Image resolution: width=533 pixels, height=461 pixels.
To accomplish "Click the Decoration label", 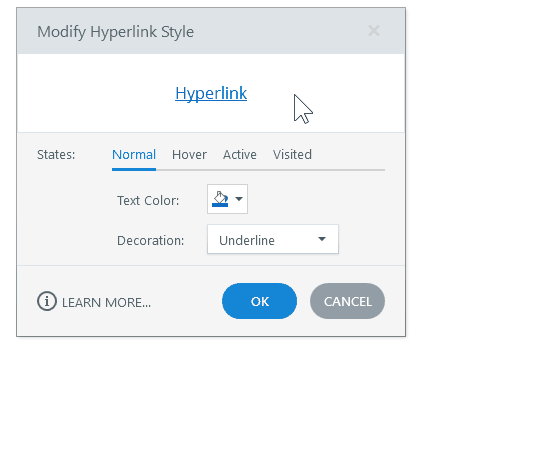I will pos(151,241).
